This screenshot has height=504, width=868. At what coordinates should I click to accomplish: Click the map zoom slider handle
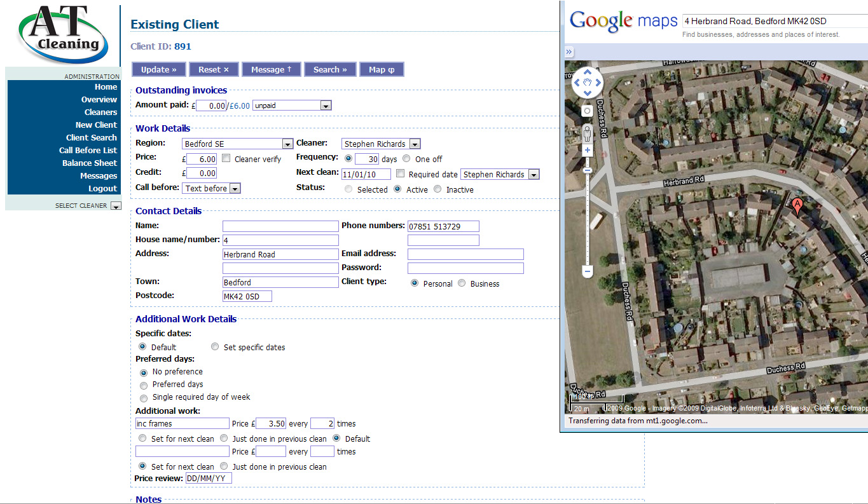(x=587, y=170)
